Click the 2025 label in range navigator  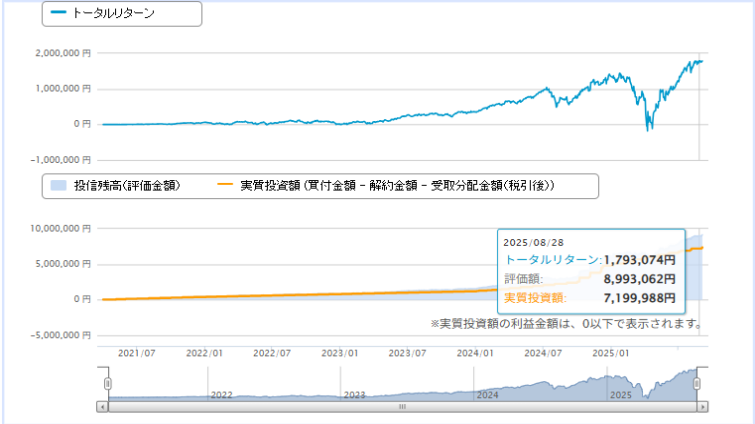click(621, 395)
